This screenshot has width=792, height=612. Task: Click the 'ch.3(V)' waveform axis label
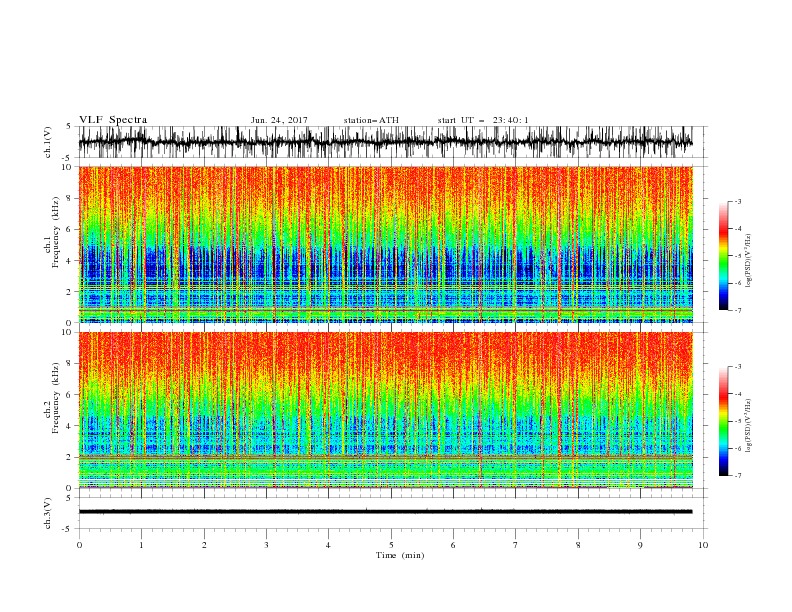point(47,513)
